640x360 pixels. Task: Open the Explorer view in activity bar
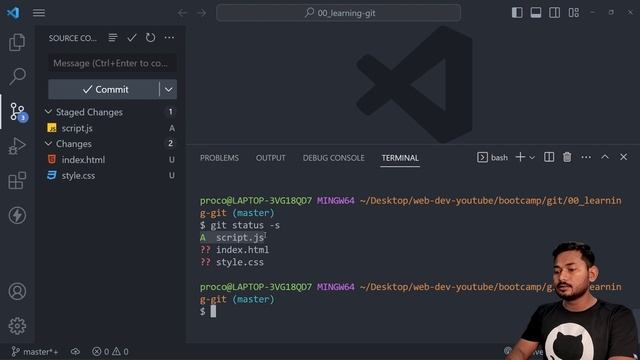(17, 42)
